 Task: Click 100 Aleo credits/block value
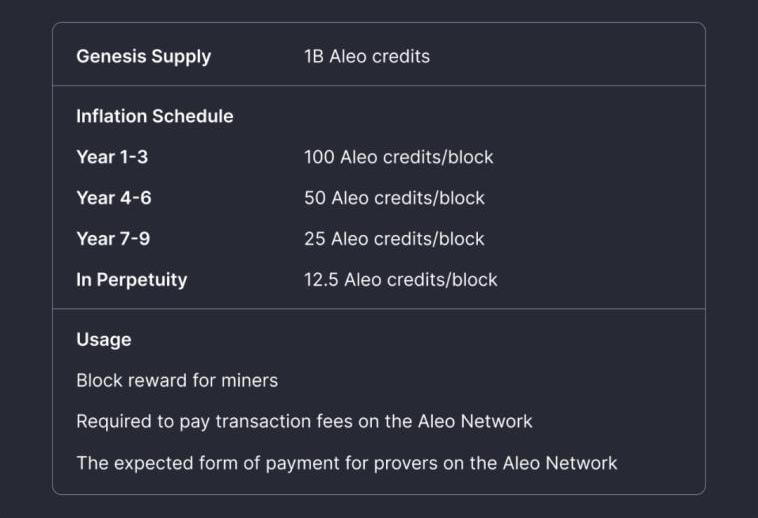pyautogui.click(x=399, y=158)
